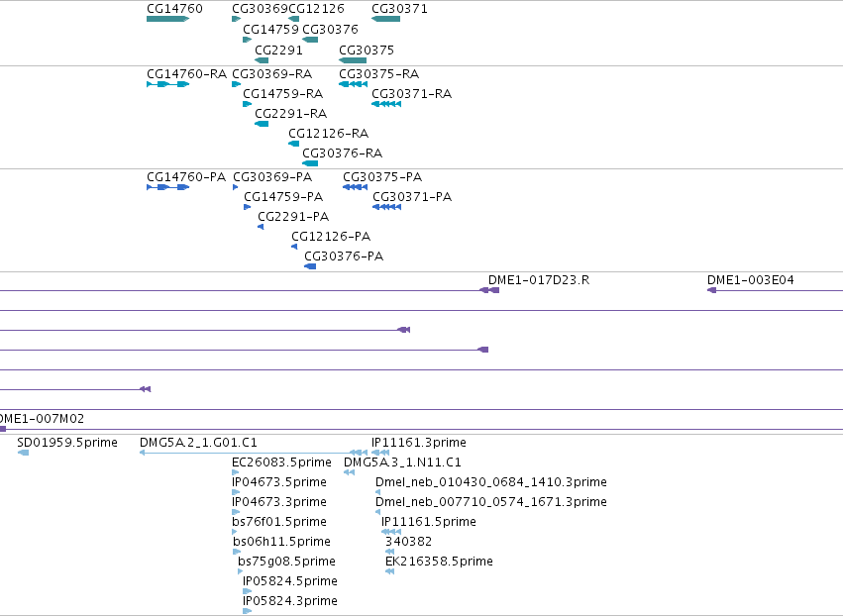Select the DMG5A.2_1.G01.C1 EST label
This screenshot has width=843, height=616.
[x=198, y=443]
